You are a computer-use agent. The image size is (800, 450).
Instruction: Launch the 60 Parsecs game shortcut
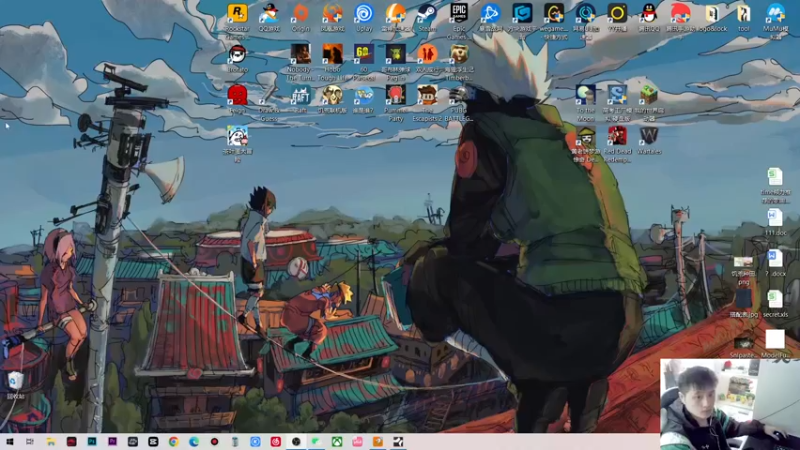click(x=364, y=54)
